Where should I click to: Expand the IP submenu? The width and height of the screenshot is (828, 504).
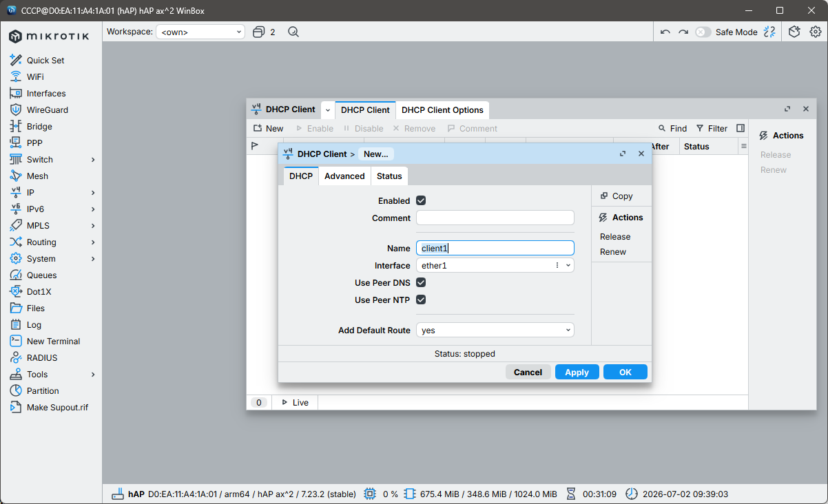click(x=93, y=192)
